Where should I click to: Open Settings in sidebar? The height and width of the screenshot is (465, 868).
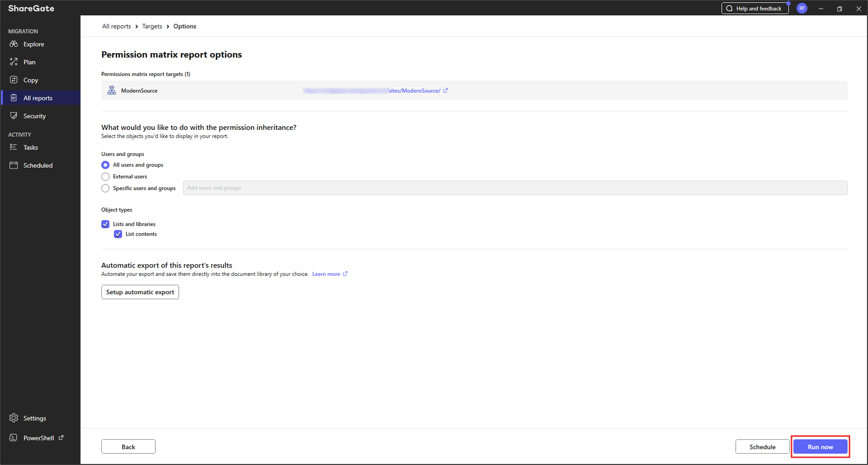click(x=40, y=418)
